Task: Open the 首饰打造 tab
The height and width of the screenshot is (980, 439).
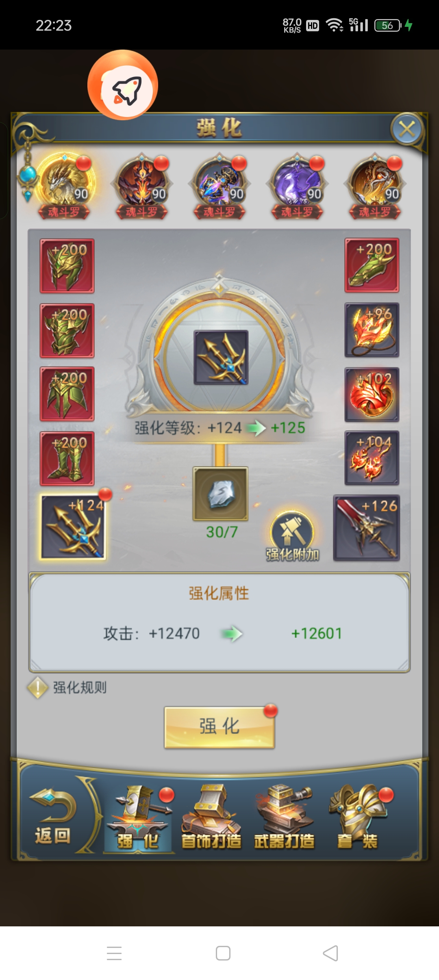Action: 211,817
